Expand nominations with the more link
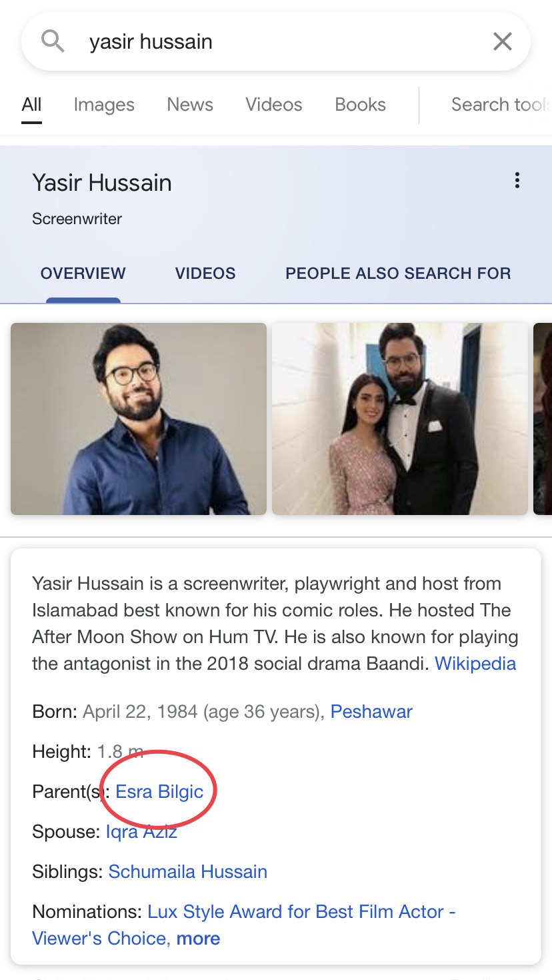The height and width of the screenshot is (980, 552). (x=198, y=939)
